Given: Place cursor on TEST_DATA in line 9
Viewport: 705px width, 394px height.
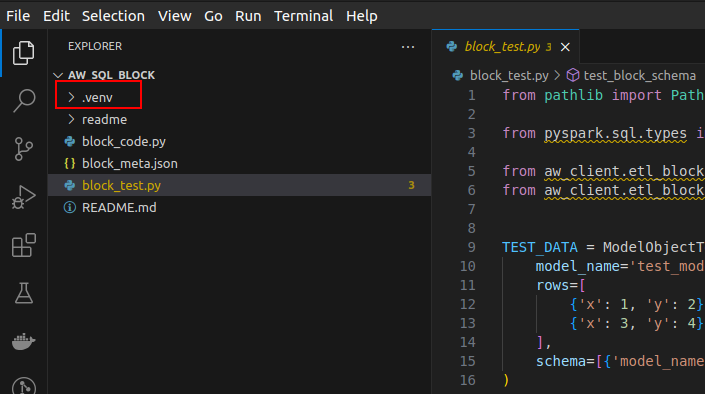Looking at the screenshot, I should 540,247.
